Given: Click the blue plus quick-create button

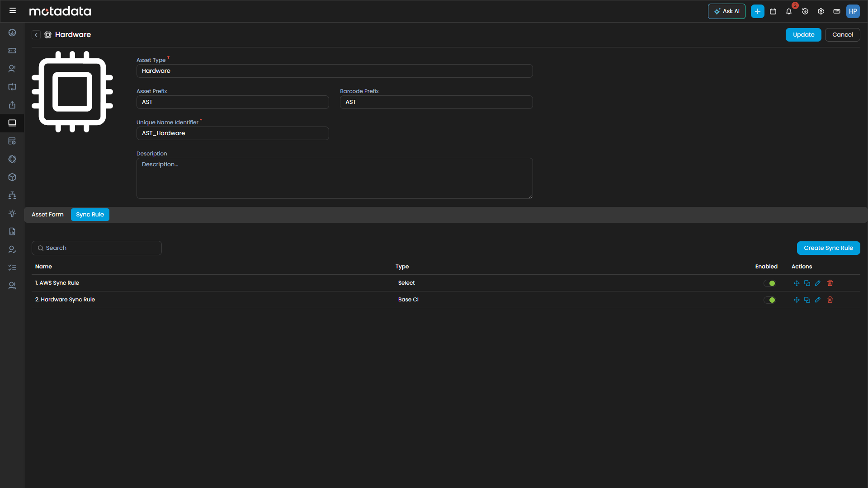Looking at the screenshot, I should [x=757, y=11].
